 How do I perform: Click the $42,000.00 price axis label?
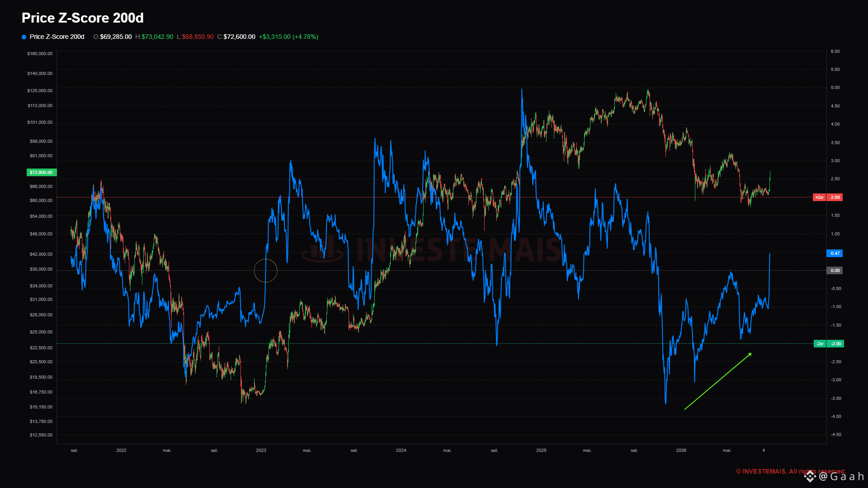click(41, 254)
